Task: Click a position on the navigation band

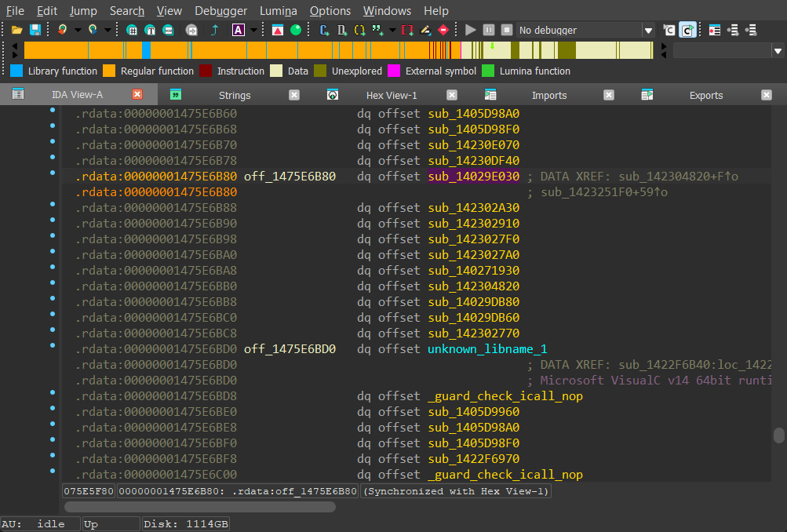Action: [x=314, y=50]
